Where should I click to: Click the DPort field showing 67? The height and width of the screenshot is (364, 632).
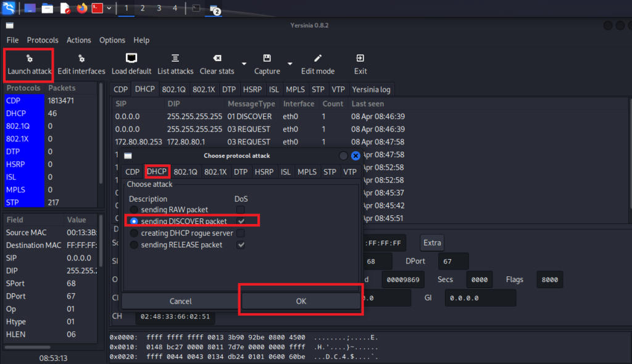click(x=453, y=261)
